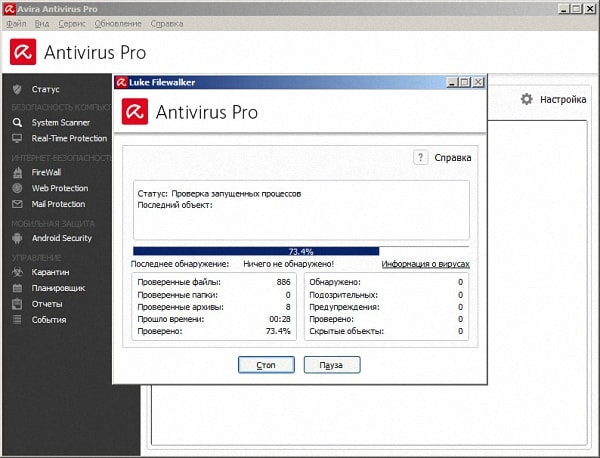Click the FireWall flame icon

[17, 172]
